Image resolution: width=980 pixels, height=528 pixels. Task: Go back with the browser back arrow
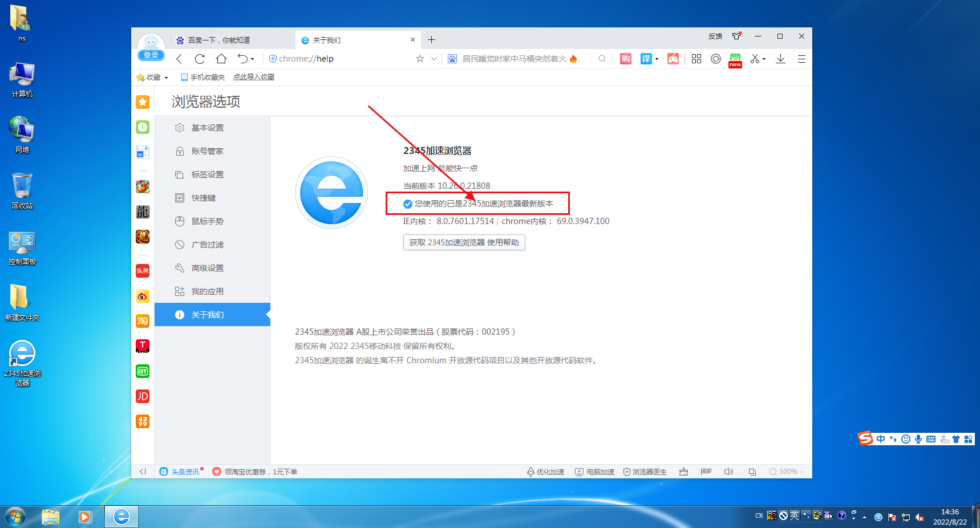[179, 59]
